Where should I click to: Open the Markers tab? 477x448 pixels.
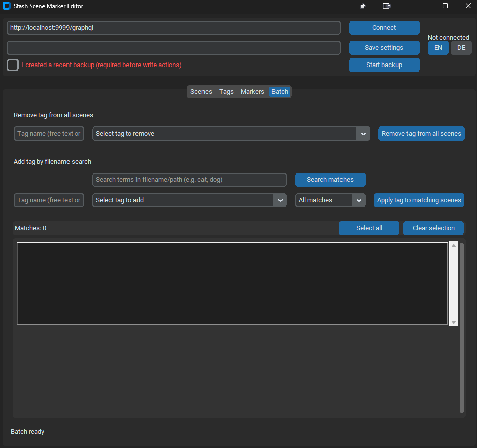click(252, 92)
